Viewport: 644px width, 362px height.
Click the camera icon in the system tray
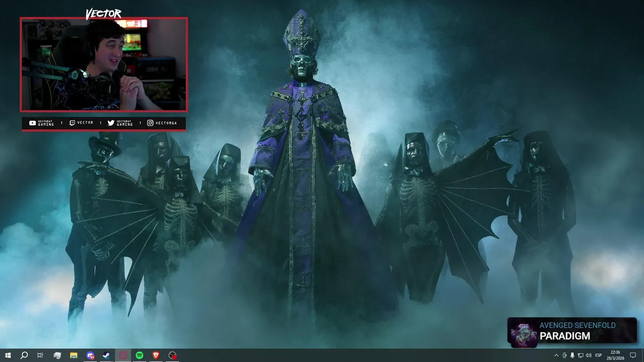[x=565, y=355]
